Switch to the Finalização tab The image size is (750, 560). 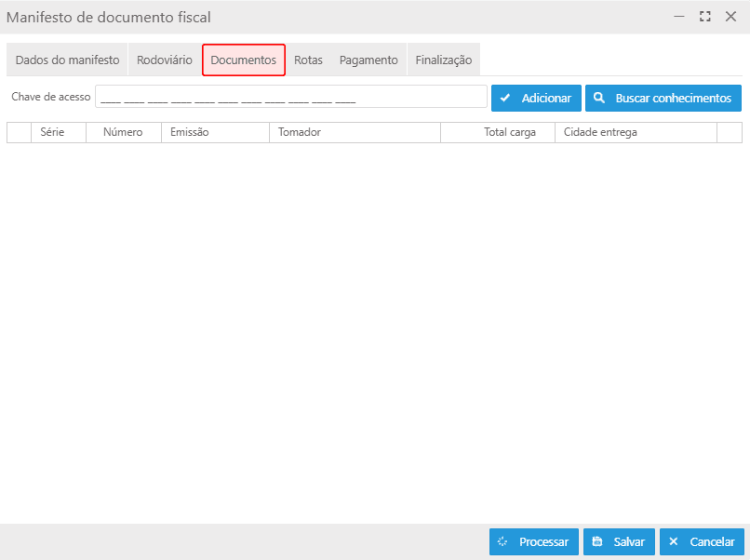point(443,60)
